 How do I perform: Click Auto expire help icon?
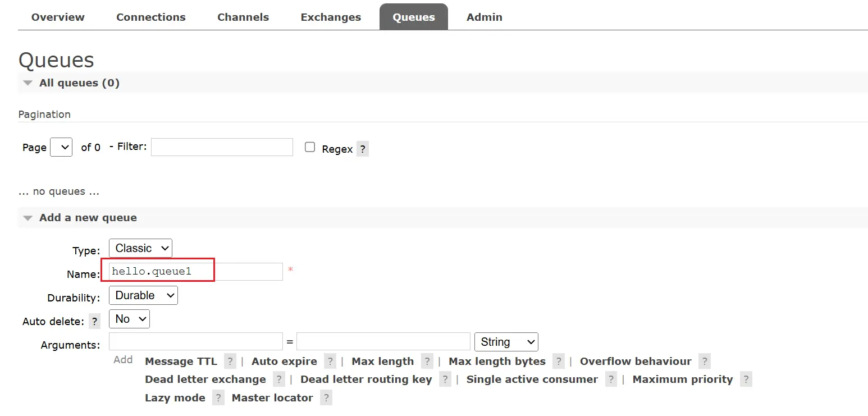click(330, 362)
